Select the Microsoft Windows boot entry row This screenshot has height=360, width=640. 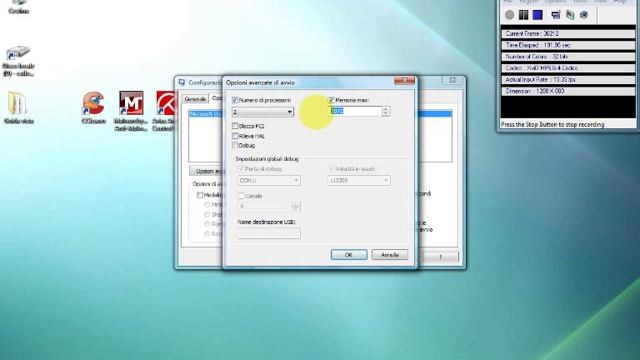click(320, 114)
